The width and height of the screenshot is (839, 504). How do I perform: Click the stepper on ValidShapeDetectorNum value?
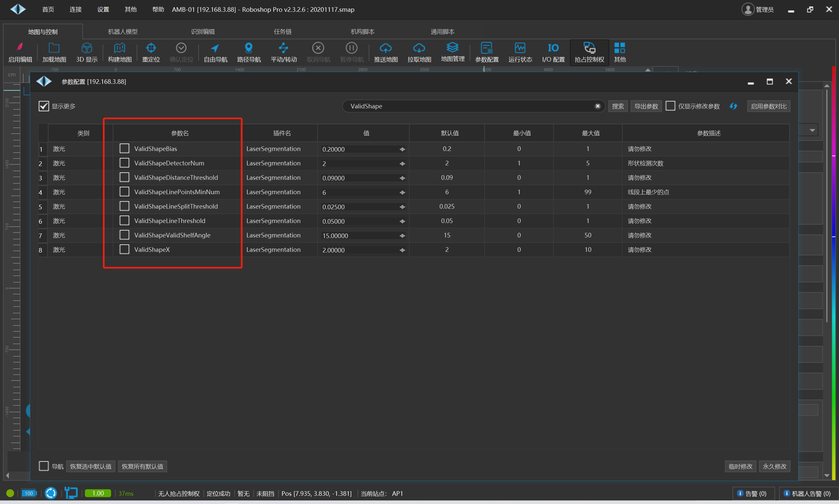[402, 164]
